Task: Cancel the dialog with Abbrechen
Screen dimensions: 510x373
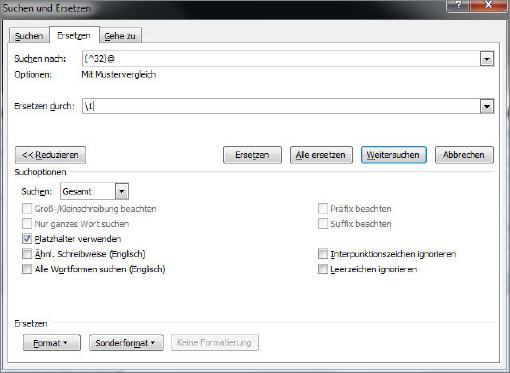Action: [464, 155]
